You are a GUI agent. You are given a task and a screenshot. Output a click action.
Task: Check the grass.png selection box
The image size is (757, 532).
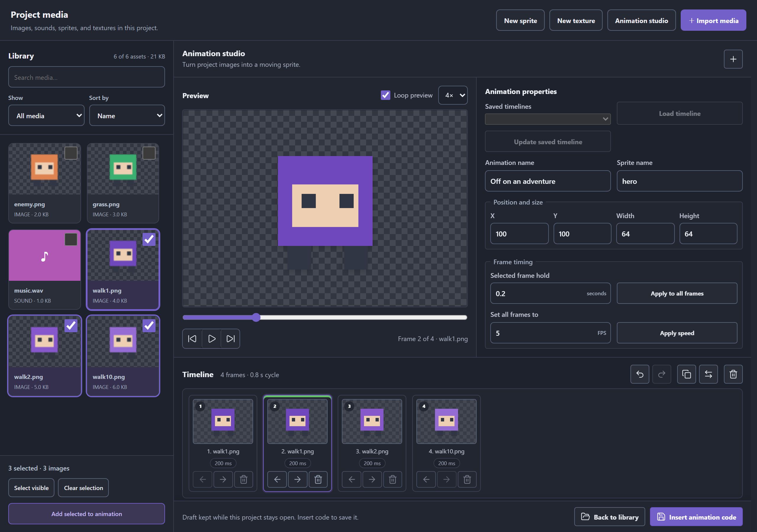[x=149, y=153]
